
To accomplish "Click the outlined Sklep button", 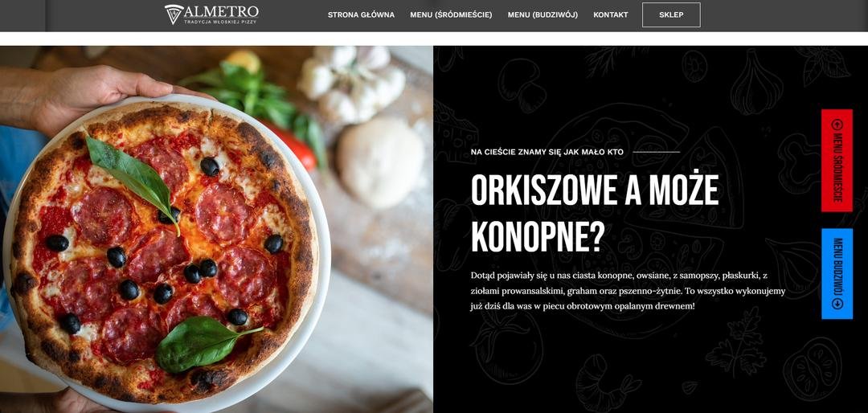I will [x=671, y=15].
